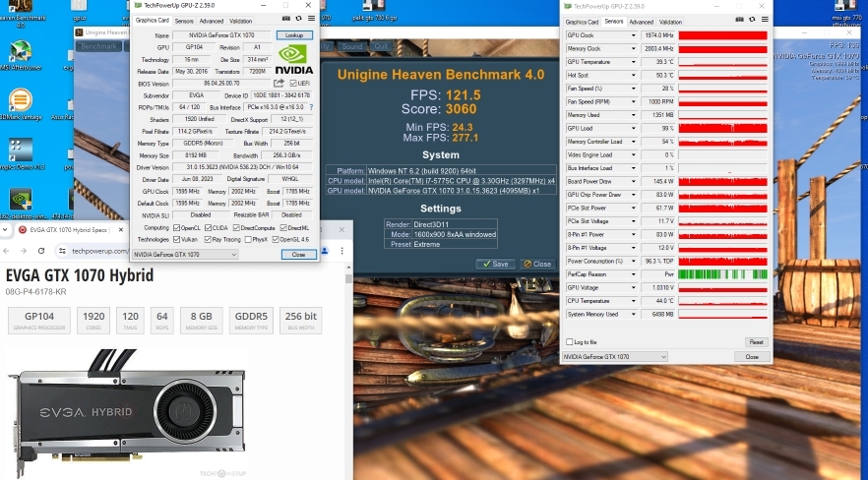Screen dimensions: 868x480
Task: Open GPU Load sensor dropdown arrow
Action: 634,128
